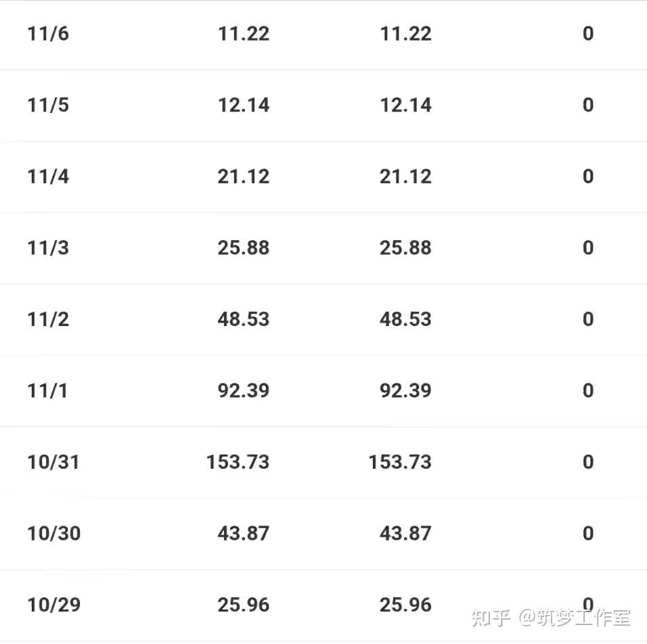Select the first 48.53 amount
647x644 pixels.
coord(243,319)
